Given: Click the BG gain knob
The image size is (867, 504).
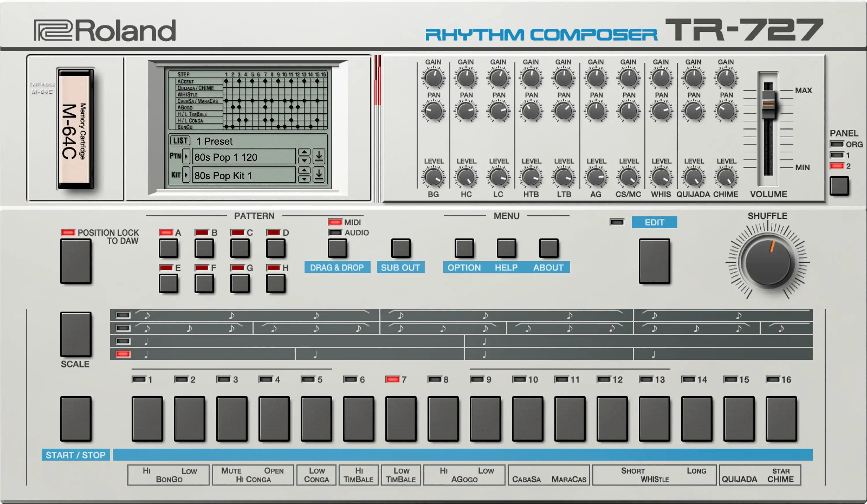Looking at the screenshot, I should (433, 78).
